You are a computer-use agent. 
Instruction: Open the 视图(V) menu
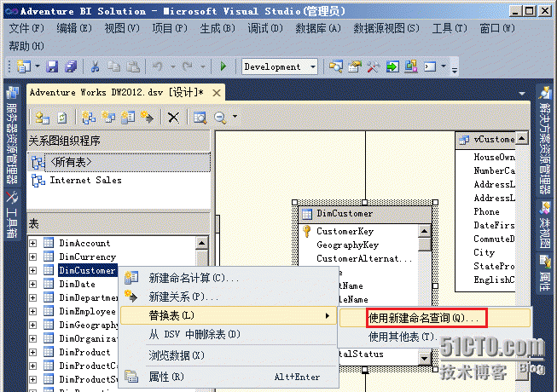point(121,28)
